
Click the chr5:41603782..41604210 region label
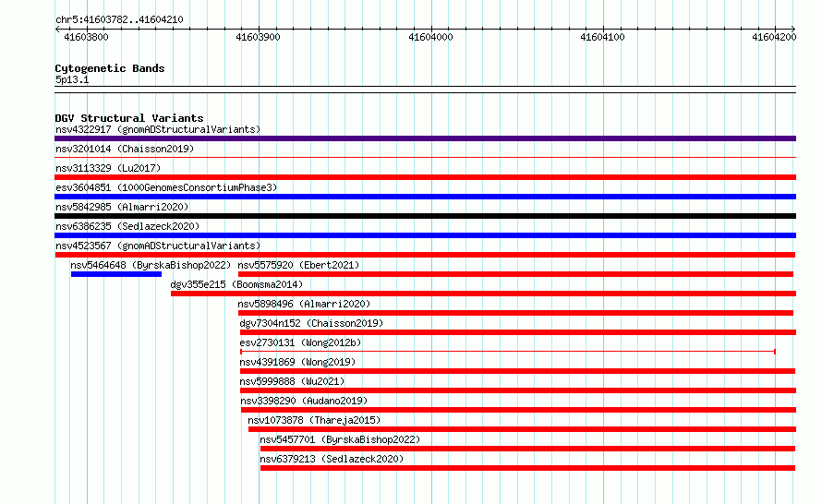click(x=119, y=20)
